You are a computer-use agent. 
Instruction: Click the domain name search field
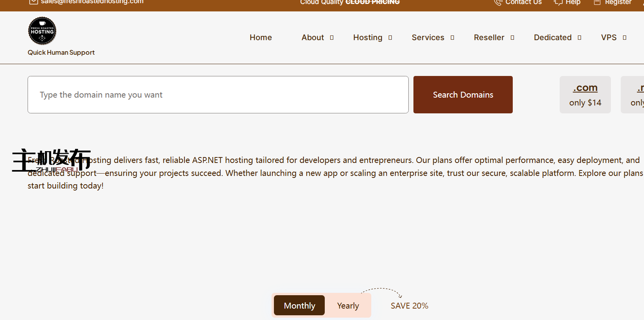pos(218,95)
